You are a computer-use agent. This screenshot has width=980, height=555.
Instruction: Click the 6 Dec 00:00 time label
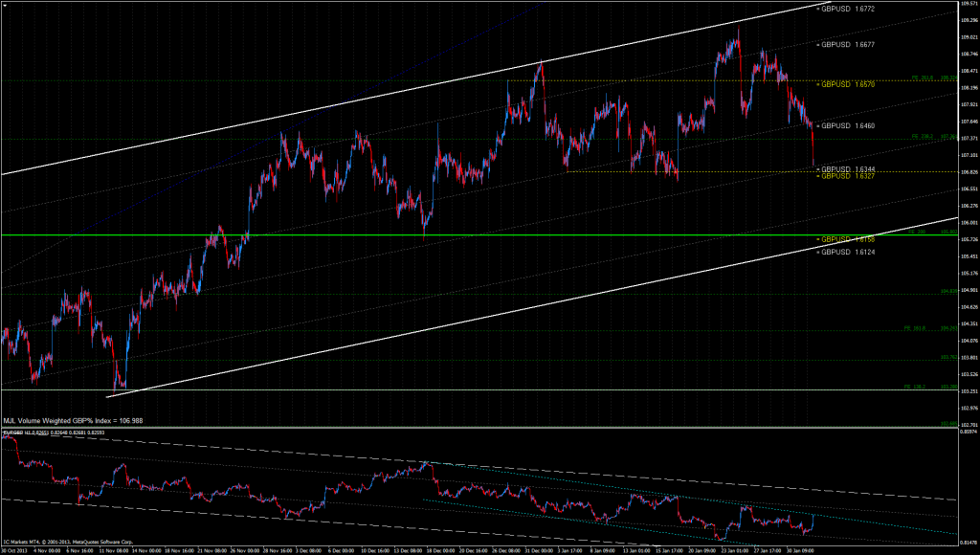(x=342, y=550)
